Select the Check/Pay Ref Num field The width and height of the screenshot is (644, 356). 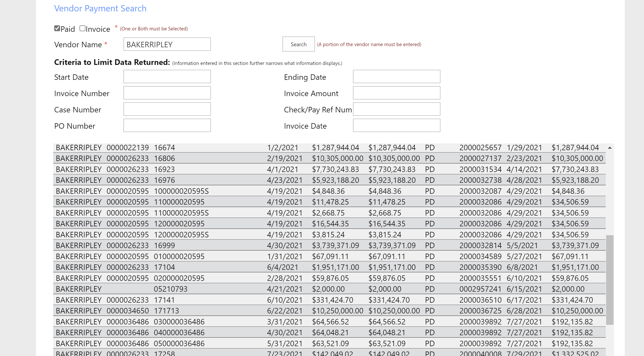click(x=396, y=109)
